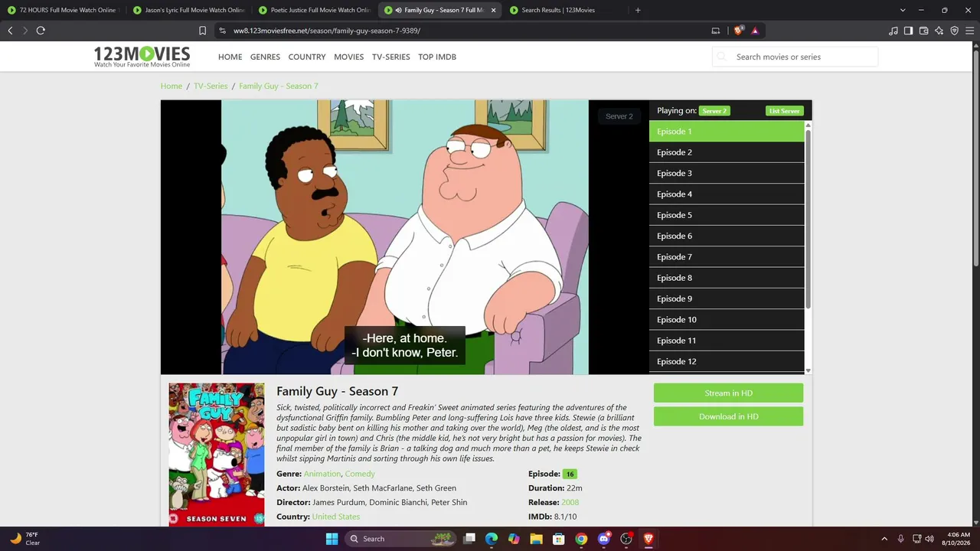
Task: Play Episode 2 from the list
Action: coord(727,152)
